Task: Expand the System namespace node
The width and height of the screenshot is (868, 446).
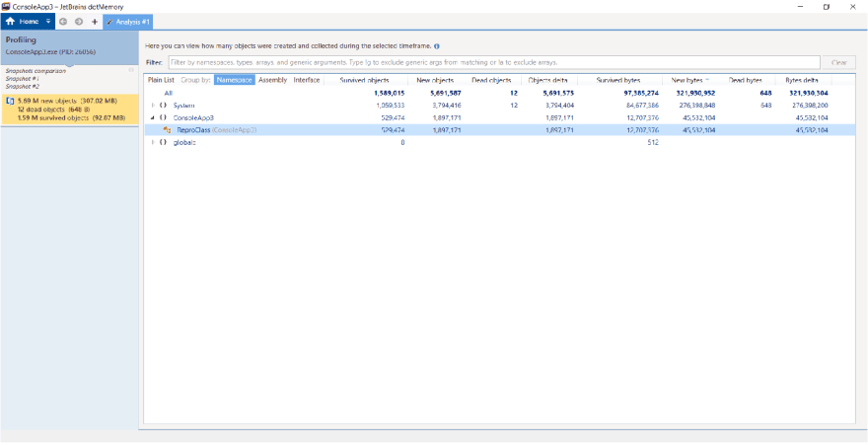Action: point(153,106)
